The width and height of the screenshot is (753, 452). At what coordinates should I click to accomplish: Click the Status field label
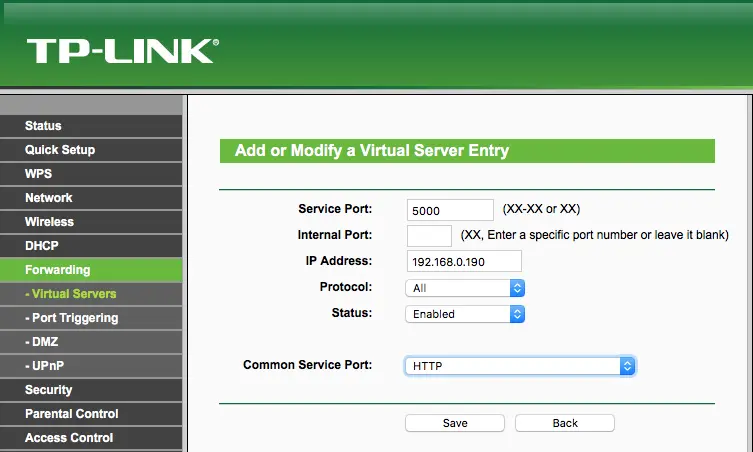[x=352, y=313]
